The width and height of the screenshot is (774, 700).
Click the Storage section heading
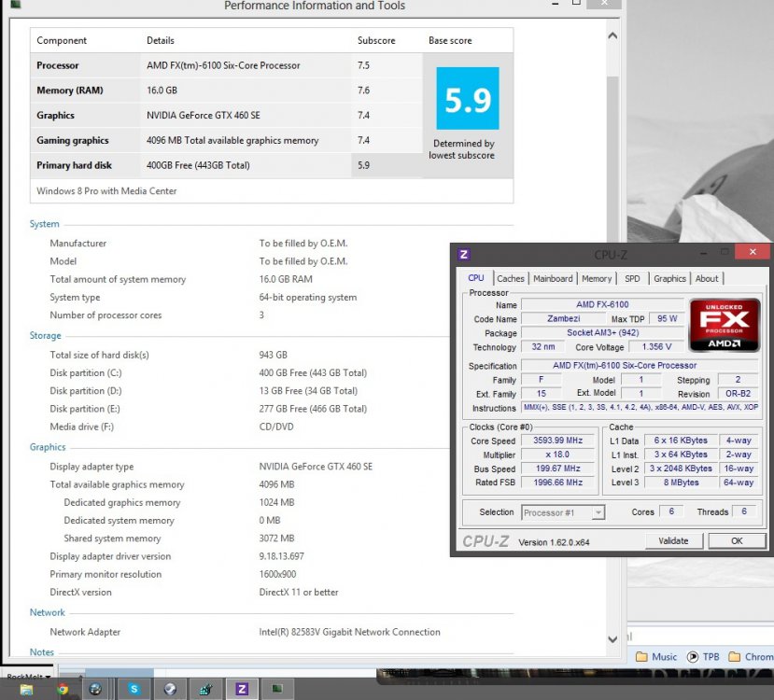(46, 335)
